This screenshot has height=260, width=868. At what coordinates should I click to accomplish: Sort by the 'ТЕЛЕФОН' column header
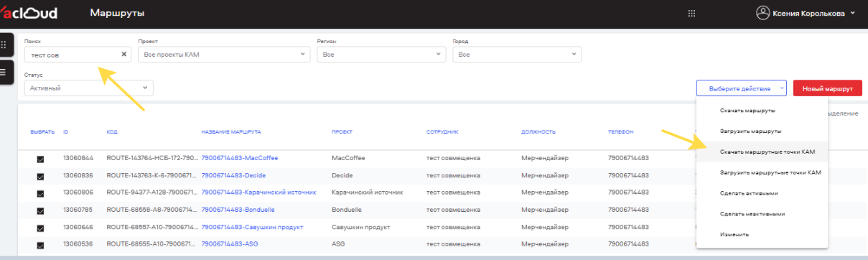tap(620, 132)
